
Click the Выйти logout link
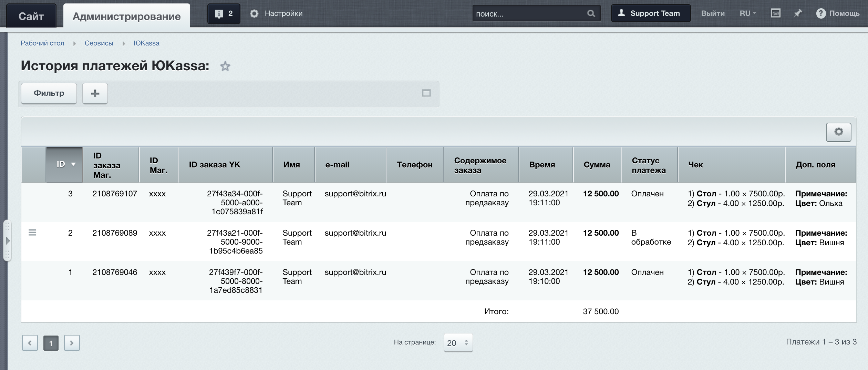713,13
